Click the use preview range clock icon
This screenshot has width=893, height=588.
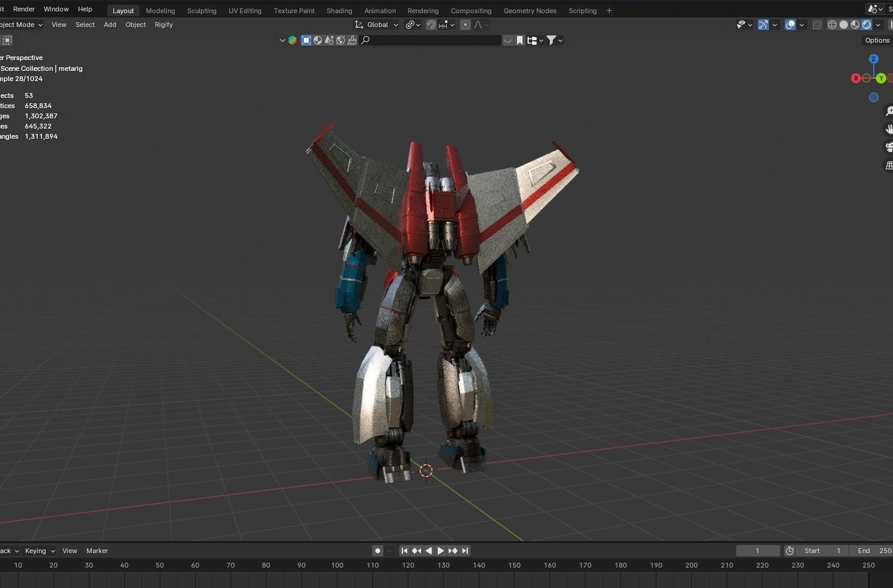[x=790, y=551]
